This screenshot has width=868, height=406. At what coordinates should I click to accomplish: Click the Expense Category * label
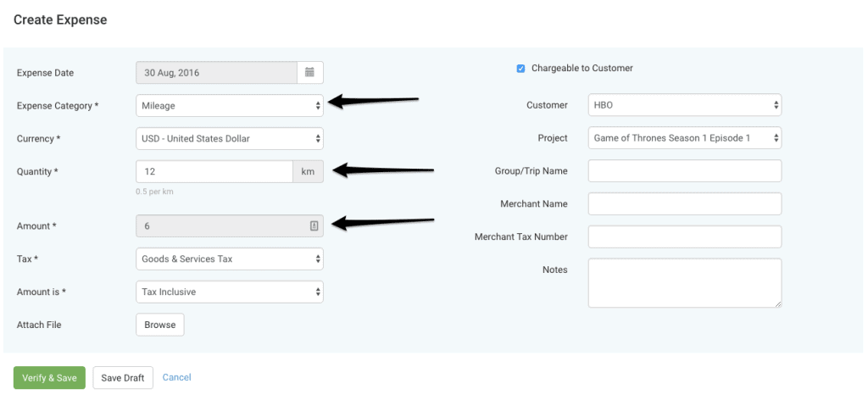[x=58, y=106]
